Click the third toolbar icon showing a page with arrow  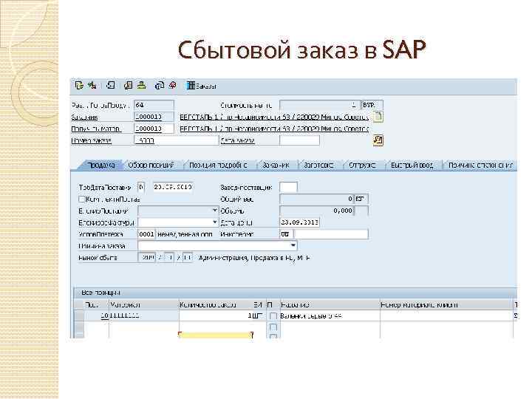(111, 85)
